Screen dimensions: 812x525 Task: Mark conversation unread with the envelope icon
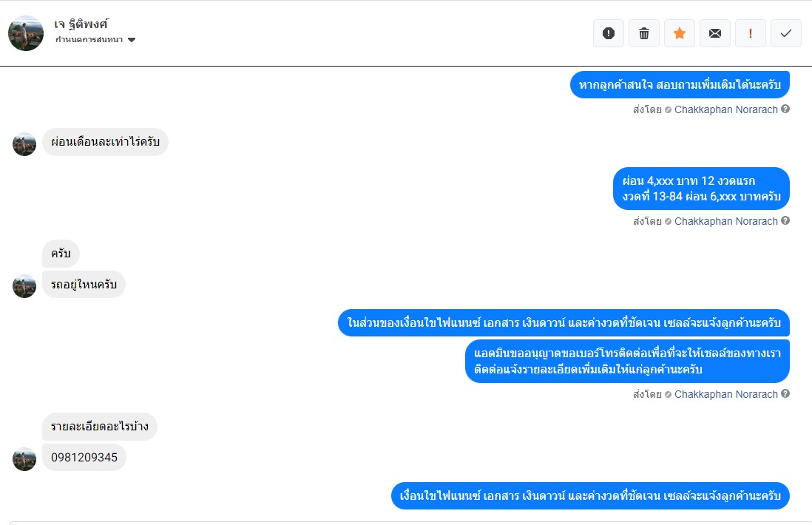click(x=715, y=33)
